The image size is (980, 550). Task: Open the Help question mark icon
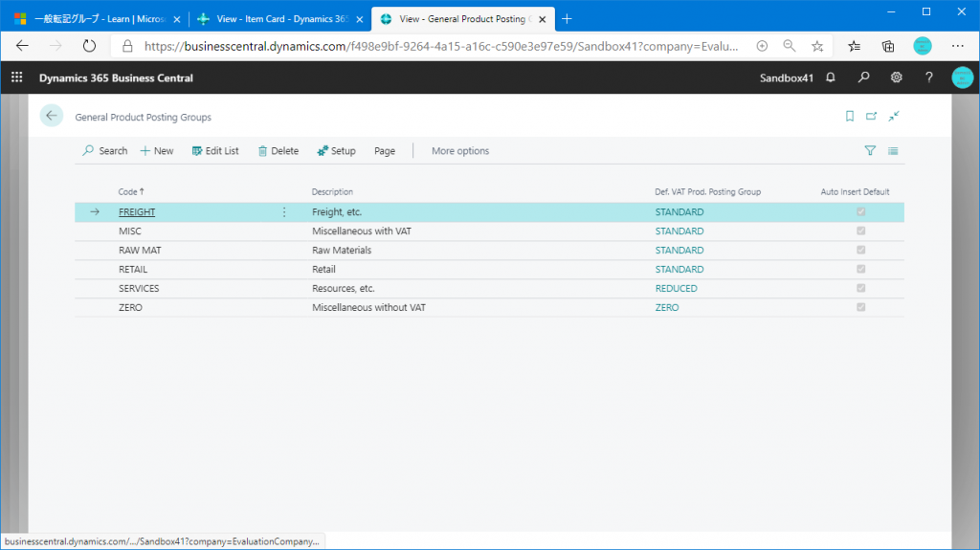point(928,77)
